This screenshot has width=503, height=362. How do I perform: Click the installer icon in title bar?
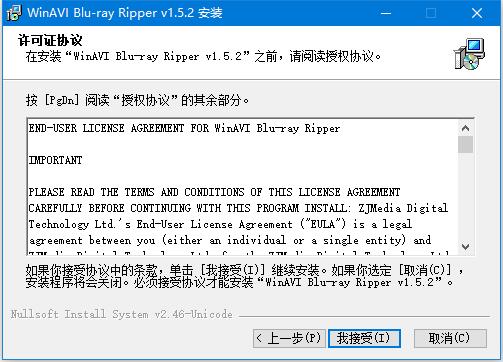tap(13, 13)
